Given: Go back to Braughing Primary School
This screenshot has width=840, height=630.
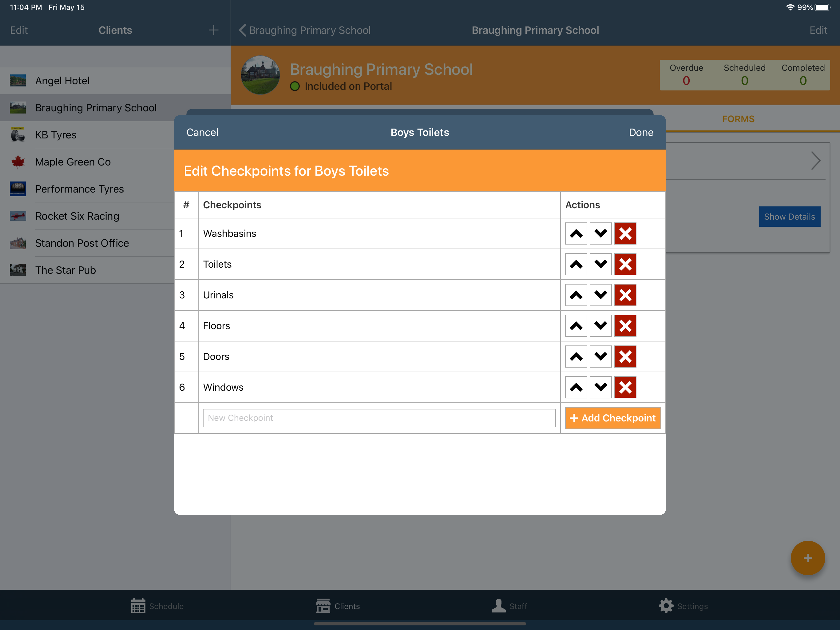Looking at the screenshot, I should pos(305,30).
